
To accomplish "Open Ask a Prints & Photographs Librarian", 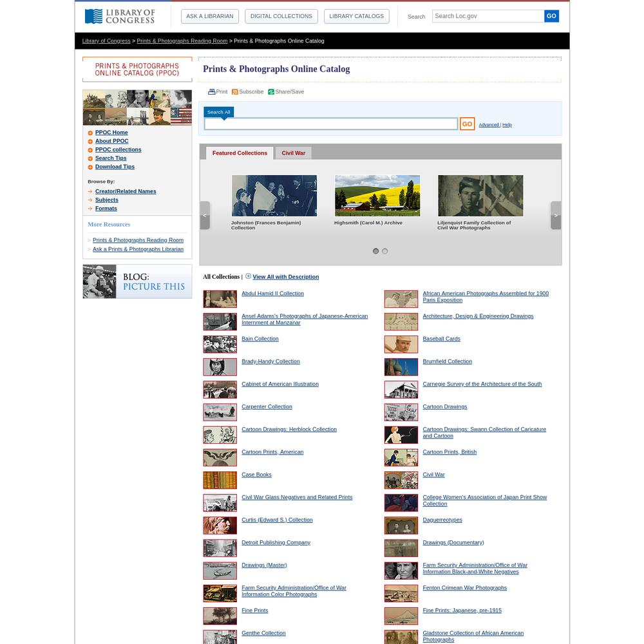I will tap(138, 249).
